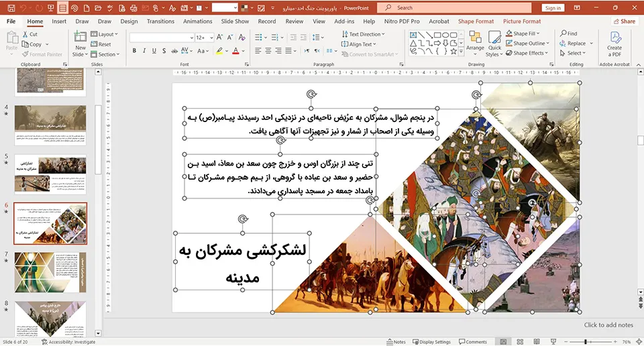Click Create a PDF icon
The image size is (644, 346).
click(x=614, y=44)
